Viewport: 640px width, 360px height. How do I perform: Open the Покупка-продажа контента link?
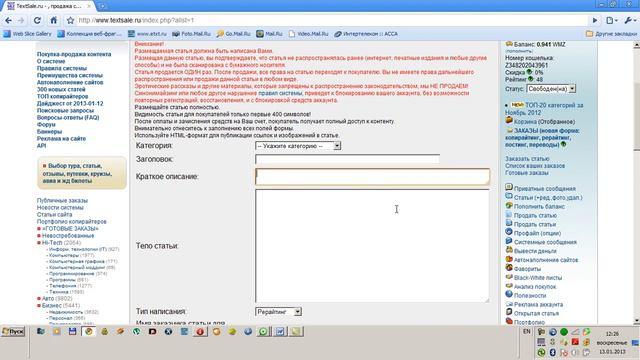point(74,54)
